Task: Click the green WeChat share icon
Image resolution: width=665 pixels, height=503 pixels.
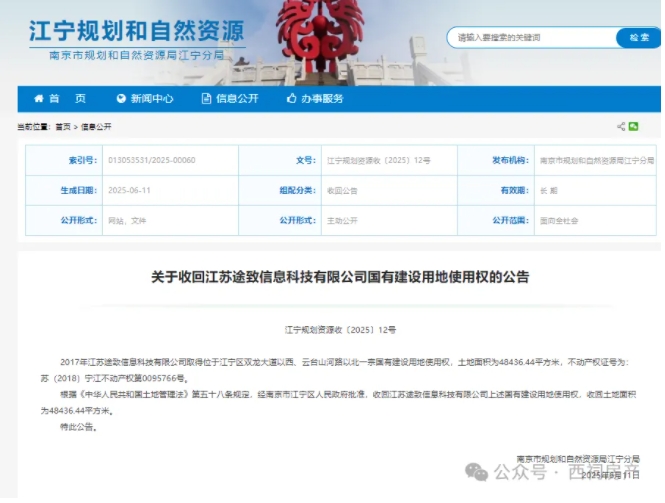Action: pos(635,127)
